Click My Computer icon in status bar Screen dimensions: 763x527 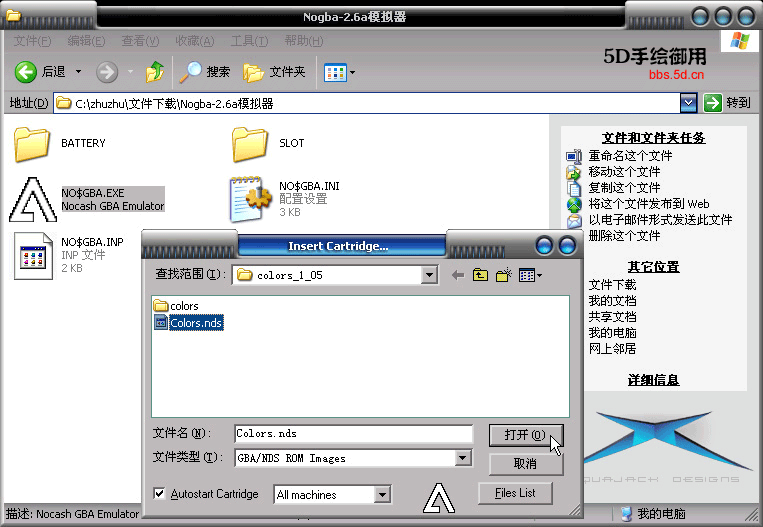[627, 514]
